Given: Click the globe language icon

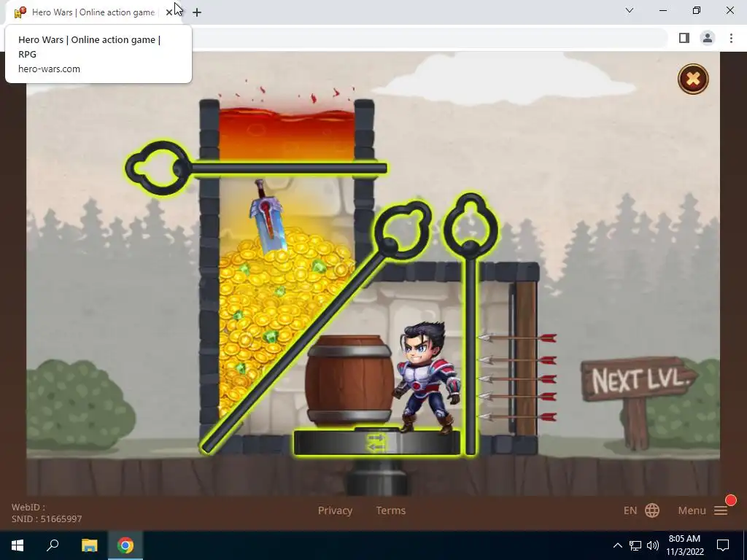Looking at the screenshot, I should (x=652, y=510).
